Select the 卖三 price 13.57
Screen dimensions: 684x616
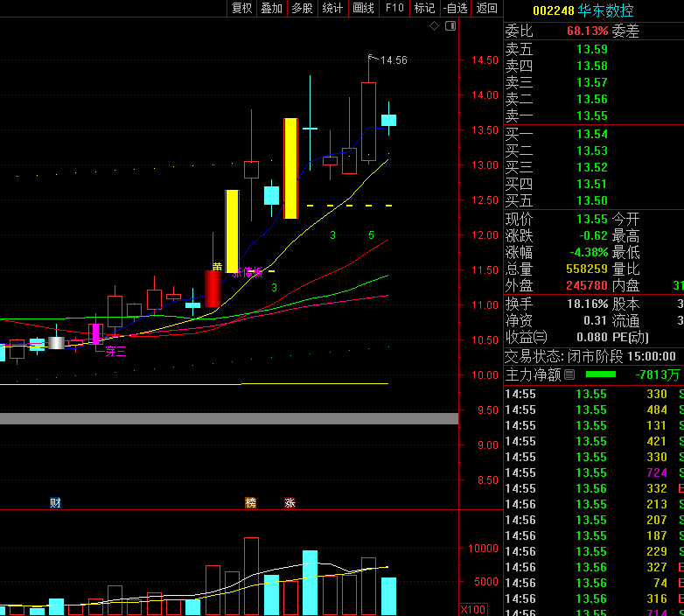592,82
